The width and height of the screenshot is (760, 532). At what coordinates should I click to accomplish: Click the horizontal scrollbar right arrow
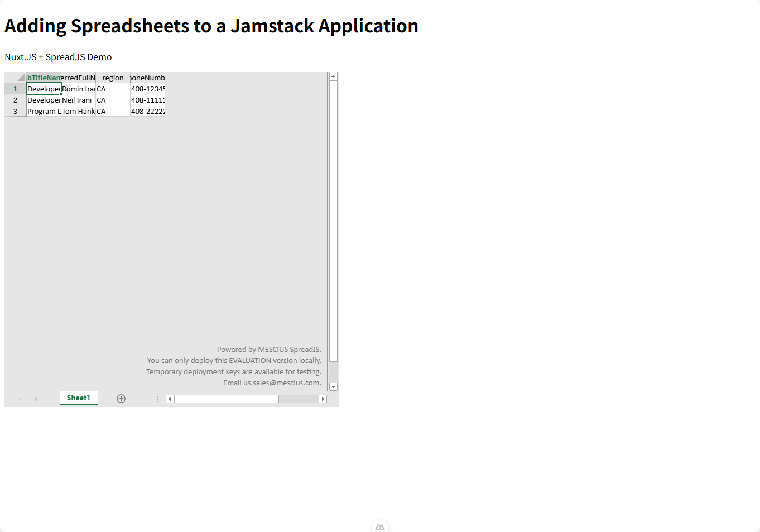323,399
